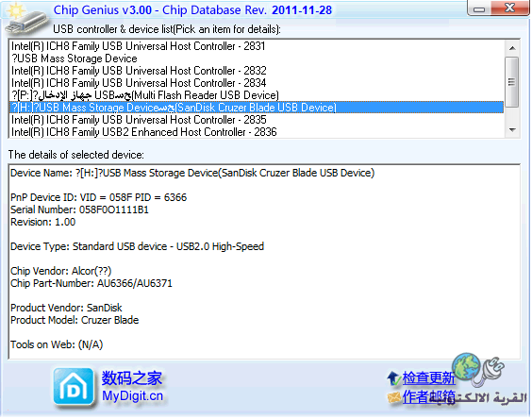This screenshot has width=532, height=419.
Task: Click the Product Vendor: SanDisk line
Action: (66, 308)
